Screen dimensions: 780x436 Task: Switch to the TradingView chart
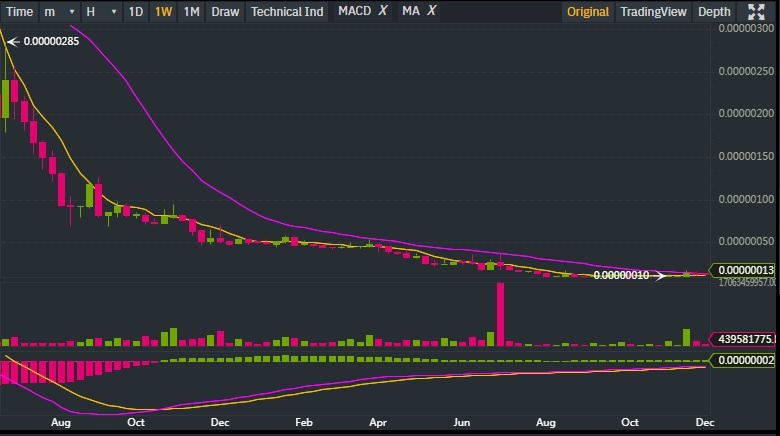pyautogui.click(x=653, y=11)
